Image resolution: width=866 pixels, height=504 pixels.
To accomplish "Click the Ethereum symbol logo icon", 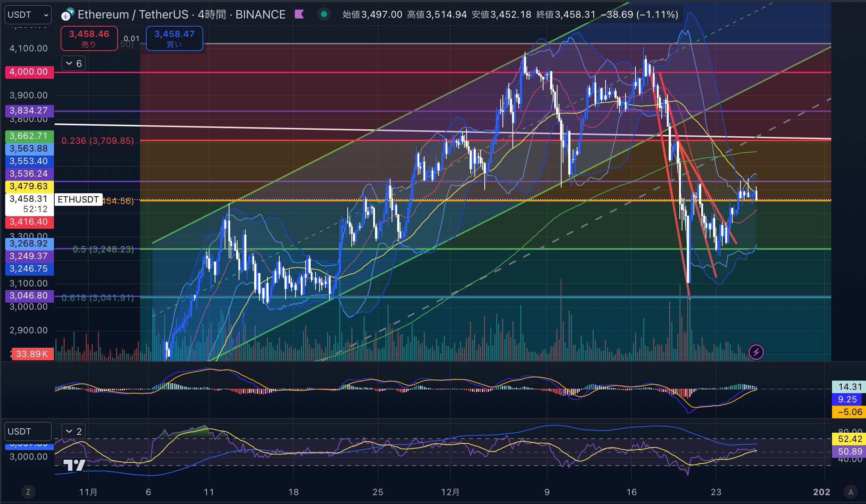I will [68, 14].
